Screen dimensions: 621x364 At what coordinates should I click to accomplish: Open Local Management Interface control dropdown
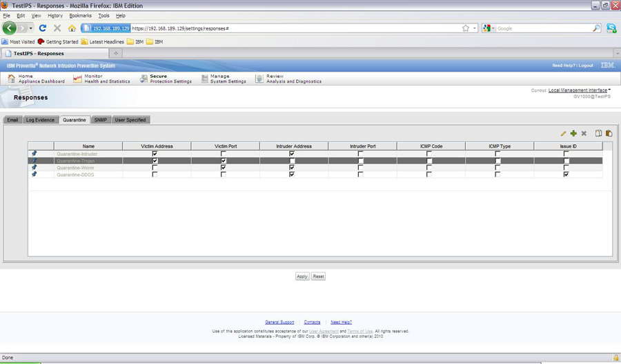coord(579,90)
